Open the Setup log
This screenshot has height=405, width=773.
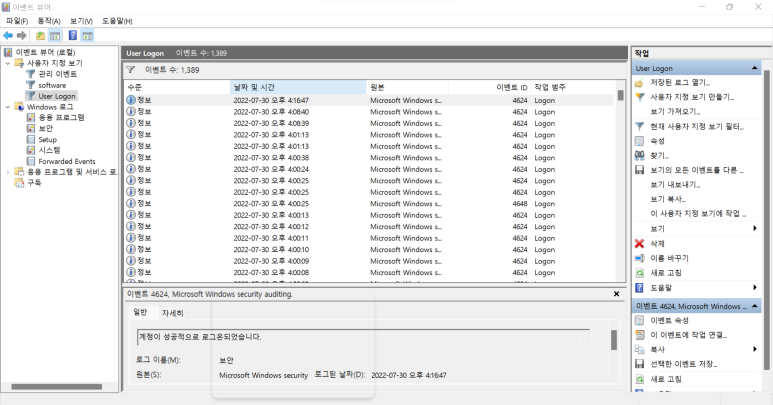48,139
